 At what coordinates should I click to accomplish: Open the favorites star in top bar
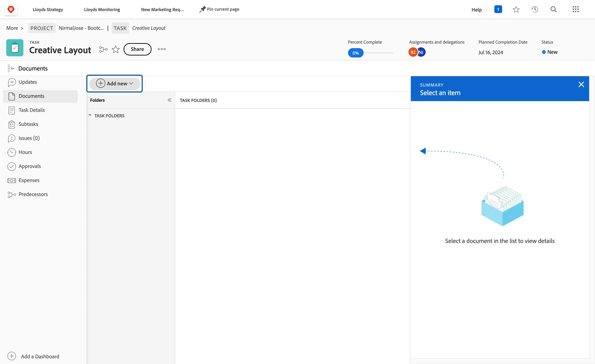pos(516,9)
